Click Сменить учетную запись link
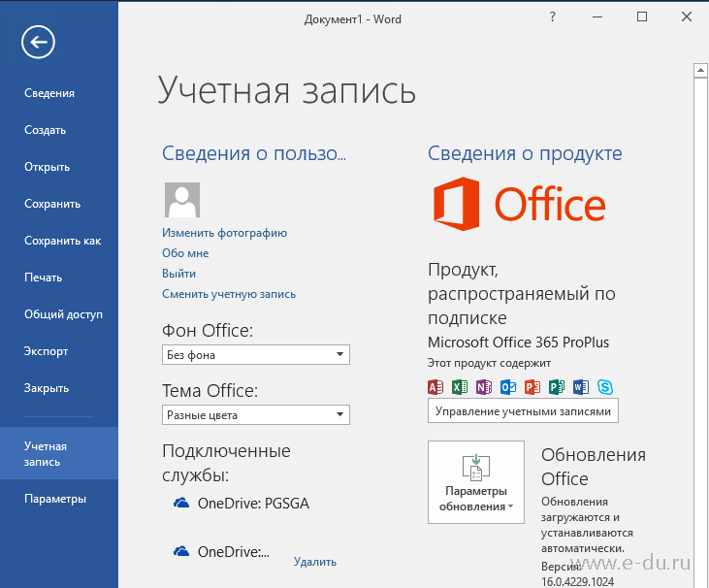709x588 pixels. coord(229,294)
